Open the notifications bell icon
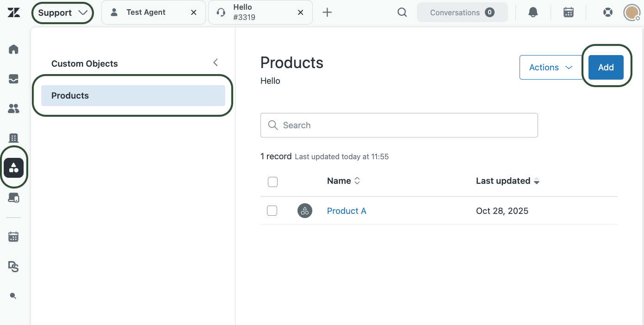Screen dimensions: 644x325 pyautogui.click(x=533, y=12)
